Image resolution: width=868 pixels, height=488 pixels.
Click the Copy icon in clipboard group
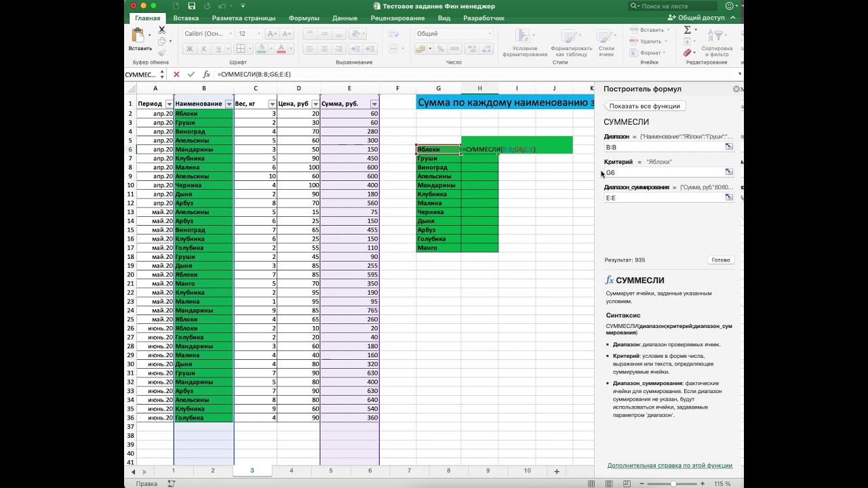(161, 41)
